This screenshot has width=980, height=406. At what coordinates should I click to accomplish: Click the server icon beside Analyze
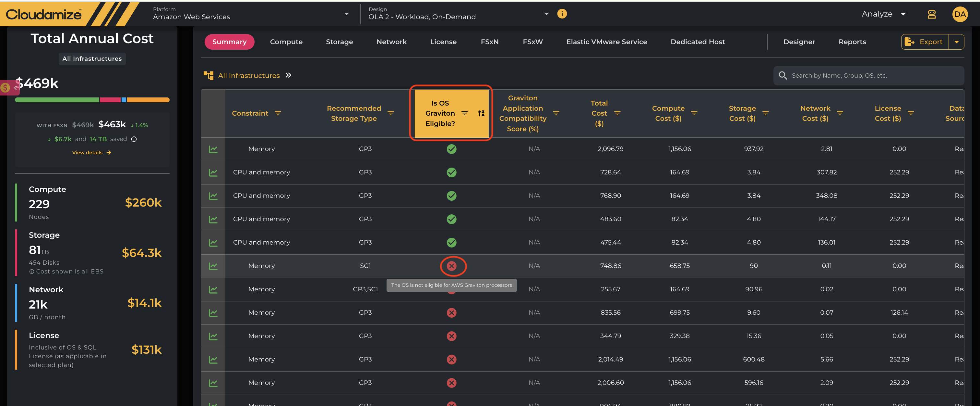[x=931, y=14]
